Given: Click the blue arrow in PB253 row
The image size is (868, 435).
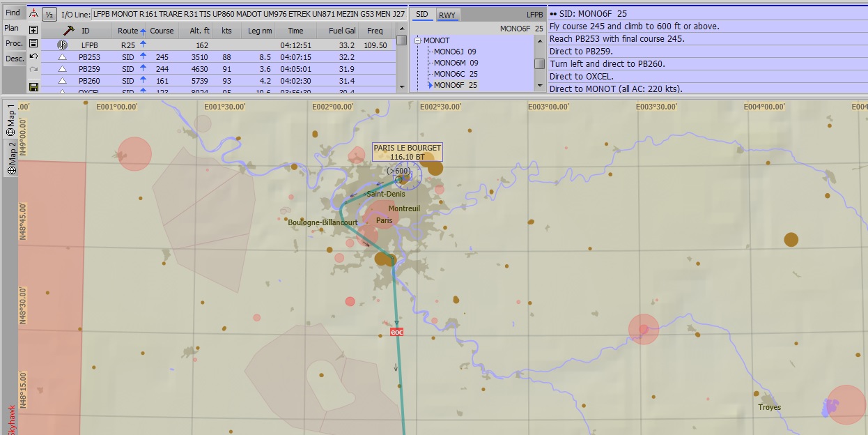Looking at the screenshot, I should [143, 56].
